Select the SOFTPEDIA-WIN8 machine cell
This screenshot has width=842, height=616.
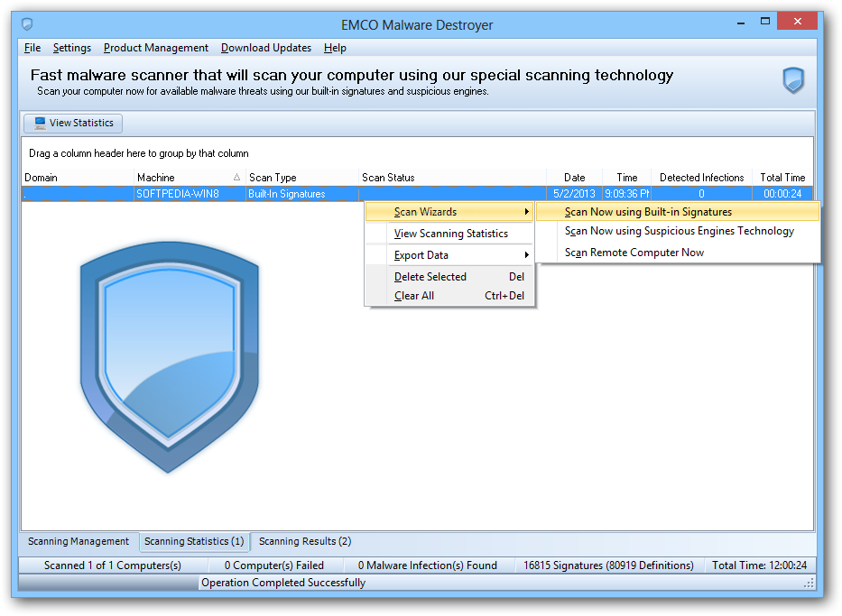click(190, 194)
